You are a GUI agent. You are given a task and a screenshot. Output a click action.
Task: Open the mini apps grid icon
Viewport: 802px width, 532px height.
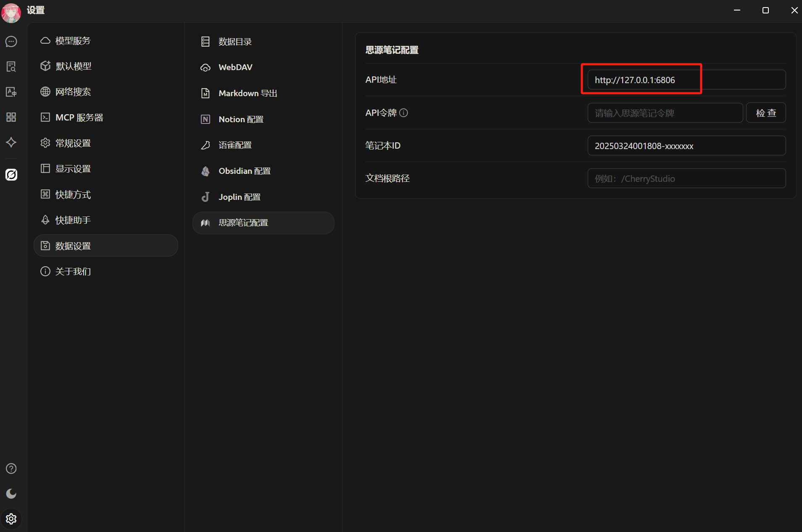[x=11, y=117]
